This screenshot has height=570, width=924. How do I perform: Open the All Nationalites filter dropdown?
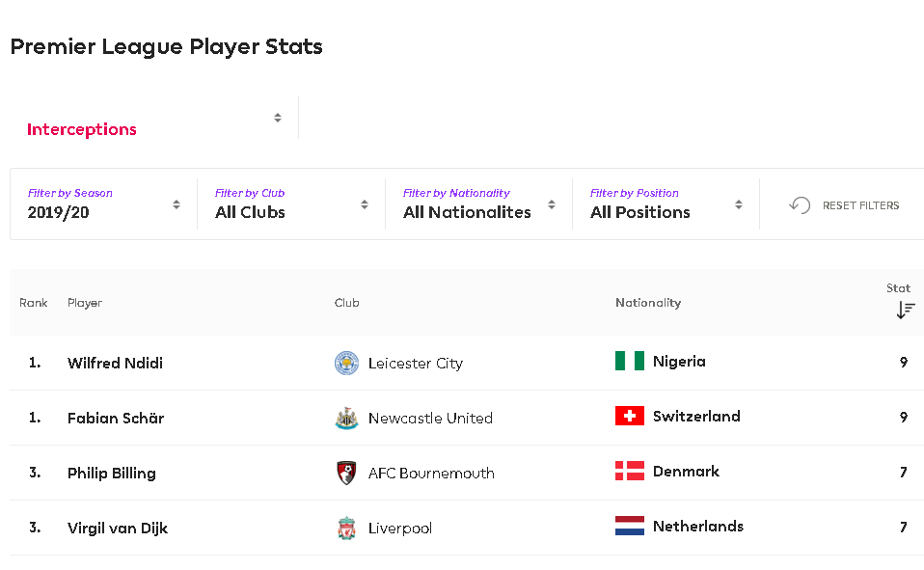point(478,204)
